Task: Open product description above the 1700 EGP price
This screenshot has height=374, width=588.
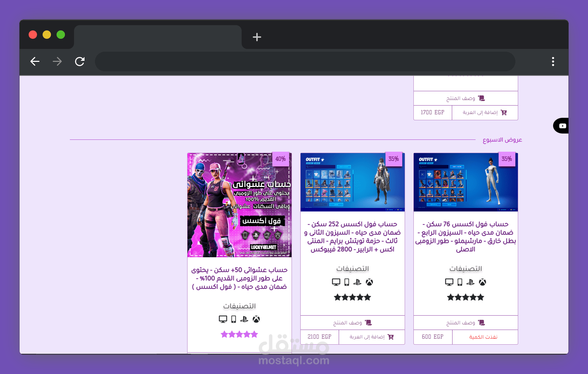Action: coord(466,98)
